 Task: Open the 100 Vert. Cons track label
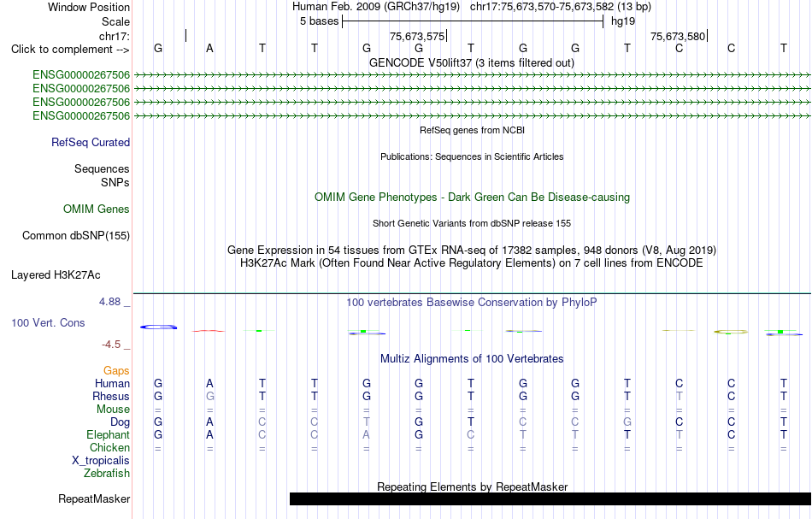pyautogui.click(x=48, y=322)
